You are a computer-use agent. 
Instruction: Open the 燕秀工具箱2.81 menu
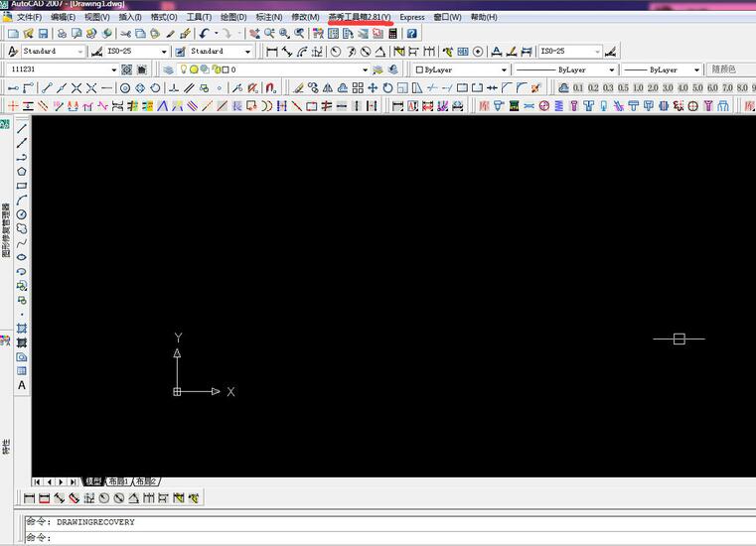(x=360, y=17)
